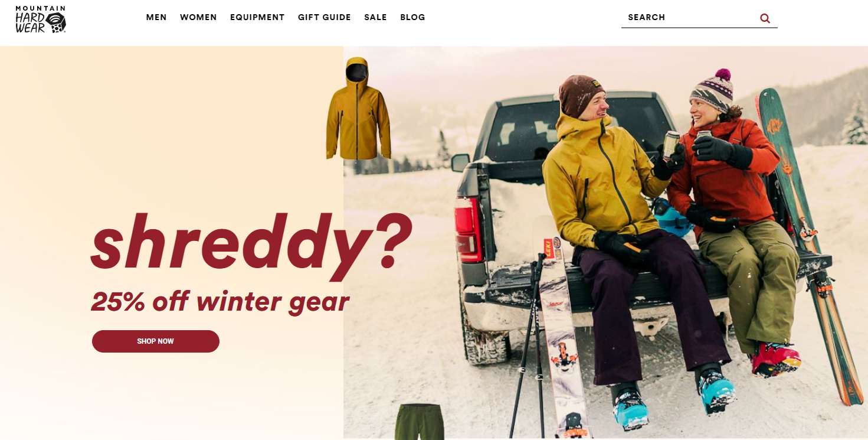Click the shreddy? headline text
The image size is (868, 440).
pyautogui.click(x=251, y=245)
